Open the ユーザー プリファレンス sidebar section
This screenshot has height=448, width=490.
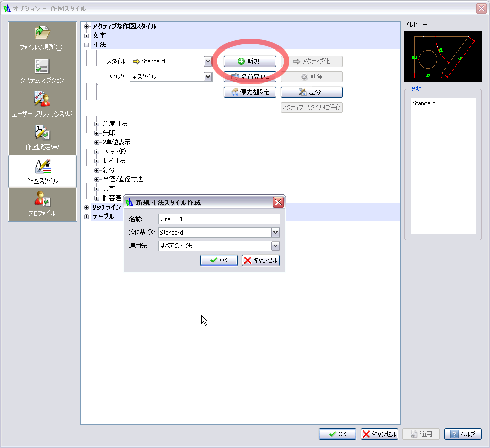click(42, 105)
